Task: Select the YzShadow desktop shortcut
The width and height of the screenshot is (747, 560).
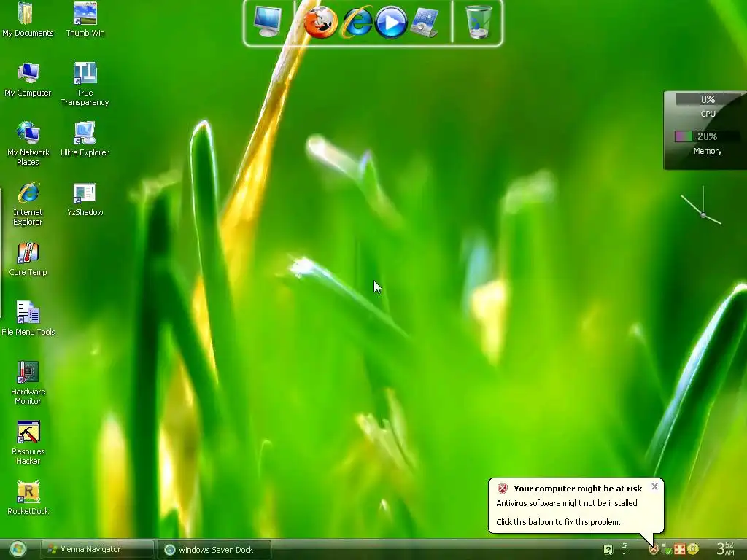Action: click(x=85, y=200)
